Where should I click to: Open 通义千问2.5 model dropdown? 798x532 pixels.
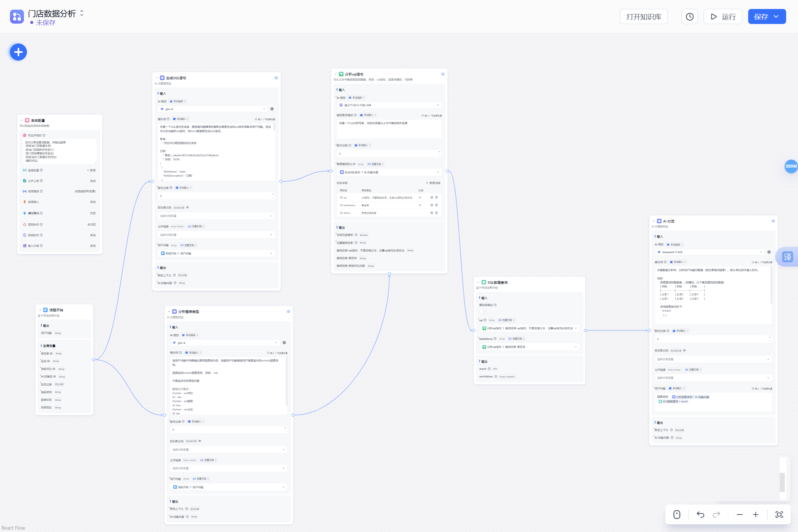coord(389,105)
